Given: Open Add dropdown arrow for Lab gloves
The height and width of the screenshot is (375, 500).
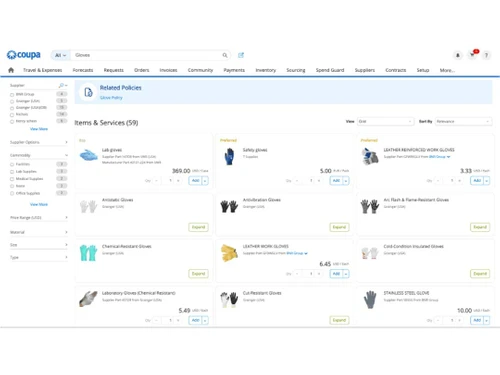Looking at the screenshot, I should coord(205,181).
